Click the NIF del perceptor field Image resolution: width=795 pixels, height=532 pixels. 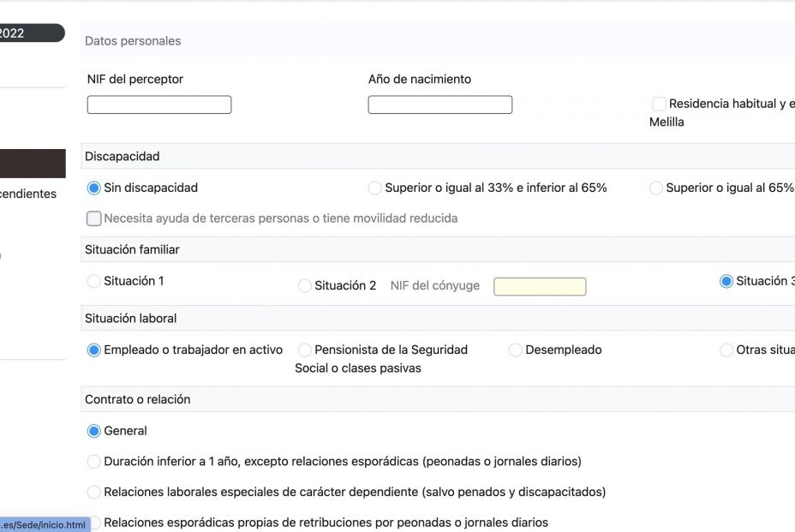tap(158, 104)
